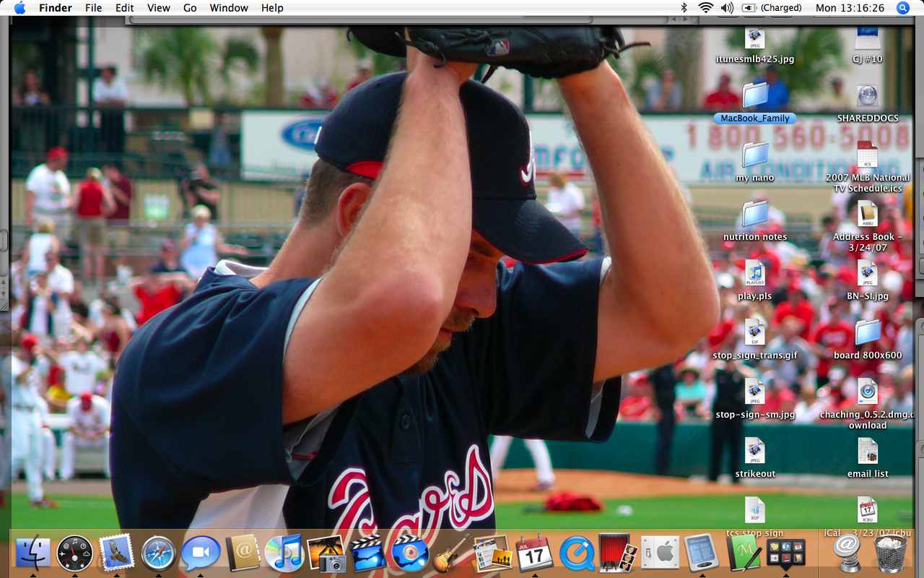Click the volume speaker icon
Image resolution: width=924 pixels, height=578 pixels.
[x=727, y=8]
